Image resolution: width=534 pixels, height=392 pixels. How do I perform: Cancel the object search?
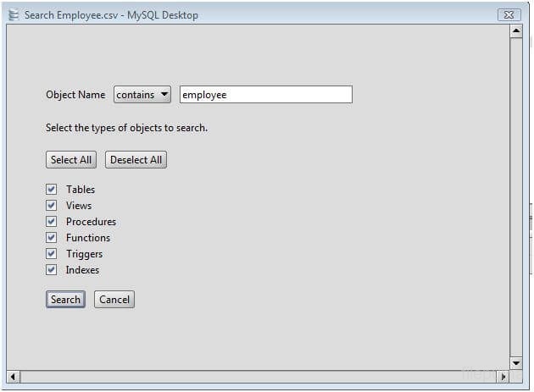click(x=114, y=300)
